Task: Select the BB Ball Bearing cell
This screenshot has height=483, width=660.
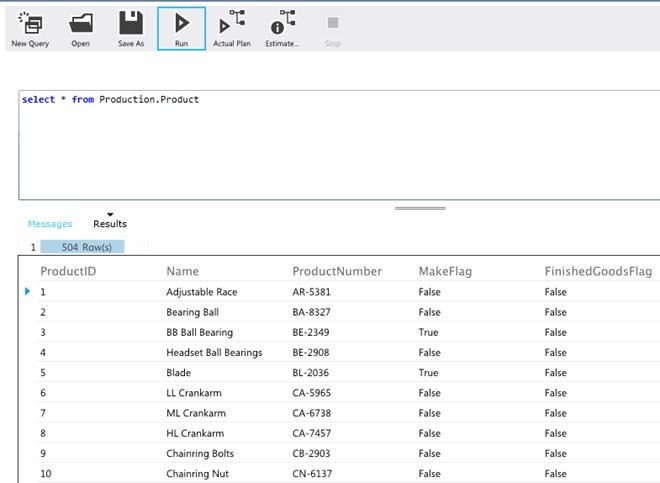Action: [200, 332]
